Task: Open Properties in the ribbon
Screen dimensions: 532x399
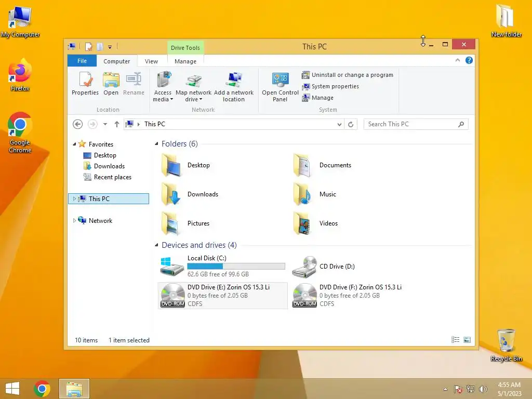Action: click(x=85, y=84)
